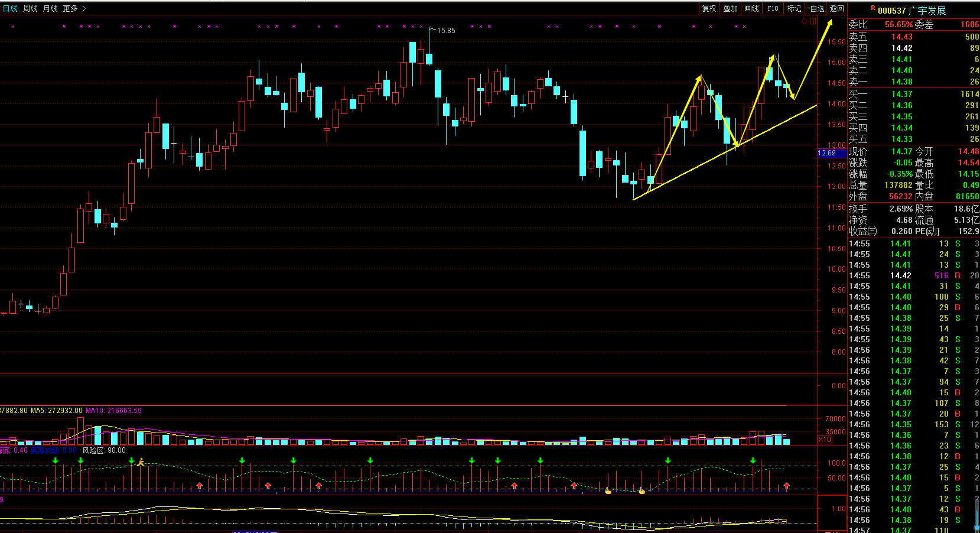Select stock code 000537
Screen dimensions: 980x533
coord(892,11)
